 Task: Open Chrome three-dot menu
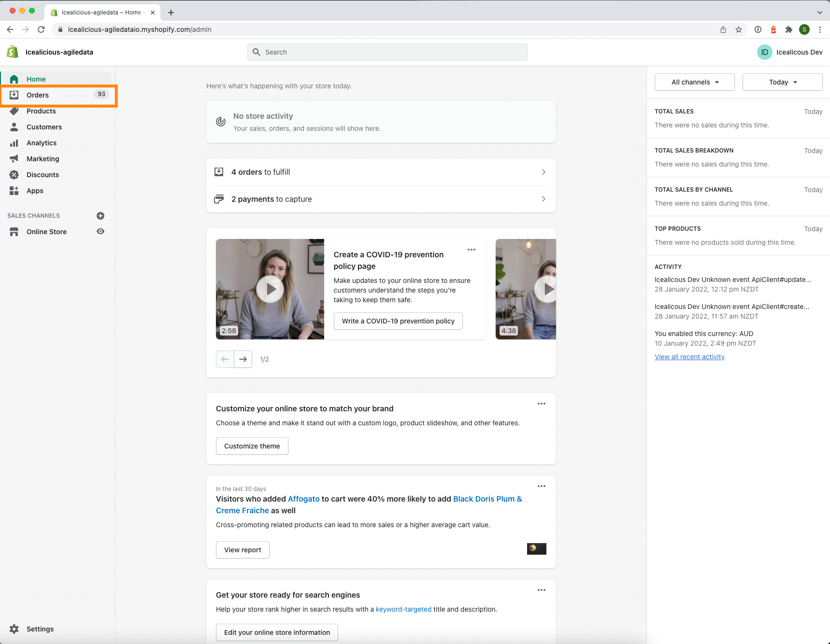[x=820, y=29]
